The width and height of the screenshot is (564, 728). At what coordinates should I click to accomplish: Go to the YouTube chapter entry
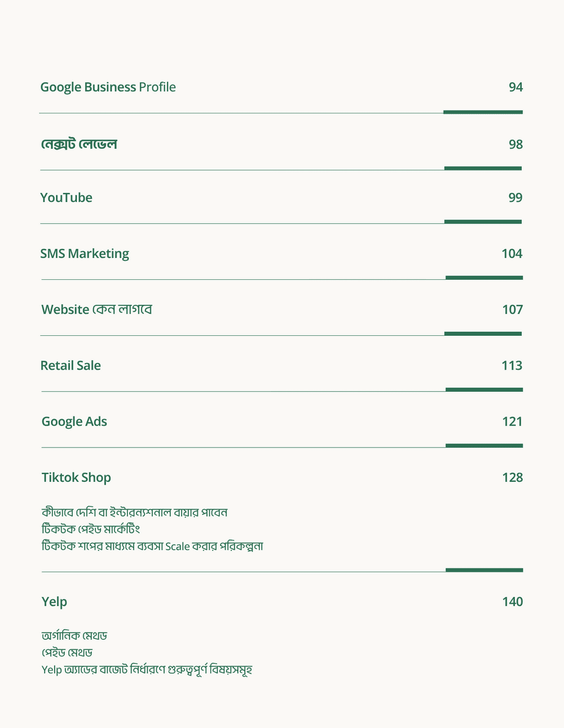point(66,198)
